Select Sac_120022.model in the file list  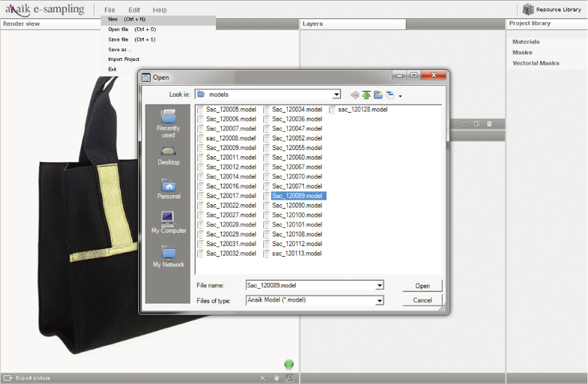pyautogui.click(x=231, y=206)
